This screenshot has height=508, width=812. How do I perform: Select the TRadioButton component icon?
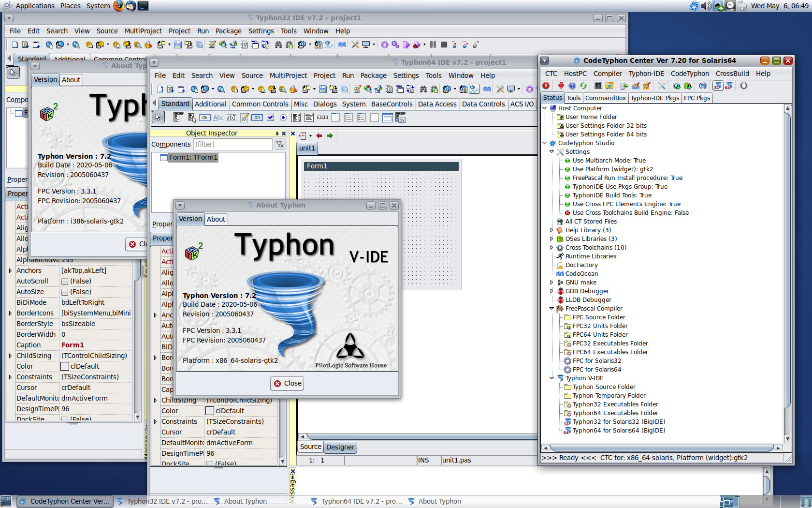point(283,118)
